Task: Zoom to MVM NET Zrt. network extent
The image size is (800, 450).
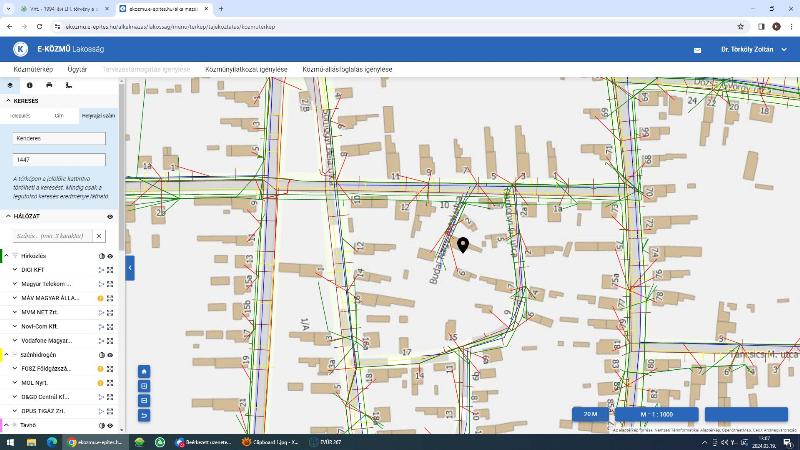Action: [x=110, y=312]
